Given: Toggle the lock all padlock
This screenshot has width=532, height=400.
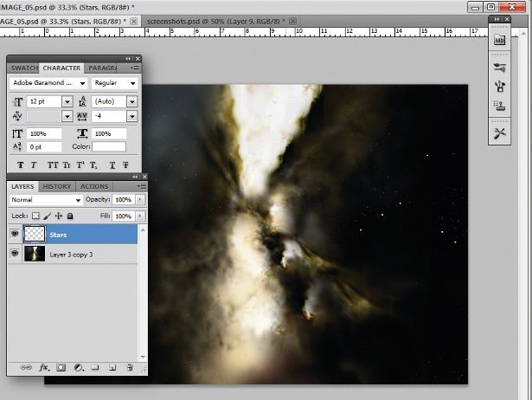Looking at the screenshot, I should click(70, 216).
